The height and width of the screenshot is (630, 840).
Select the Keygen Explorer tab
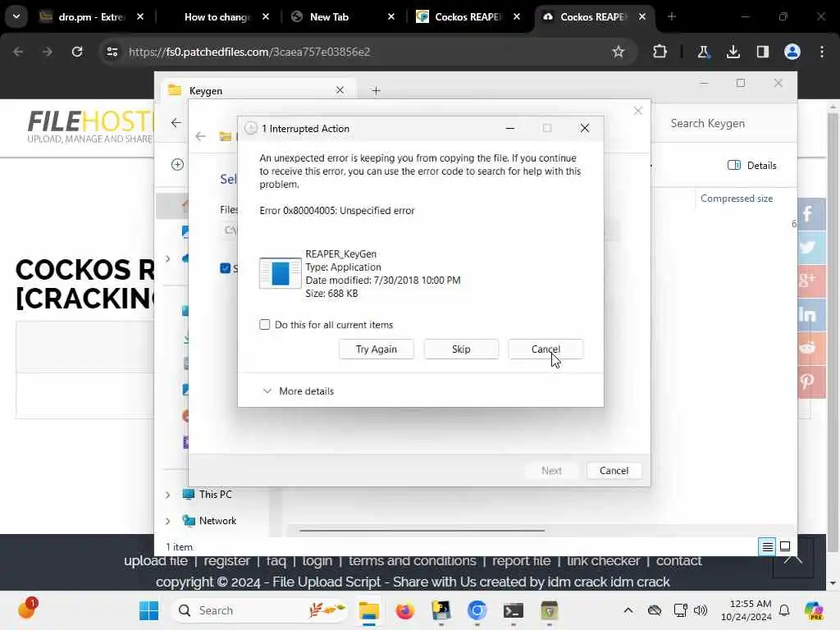click(x=259, y=90)
